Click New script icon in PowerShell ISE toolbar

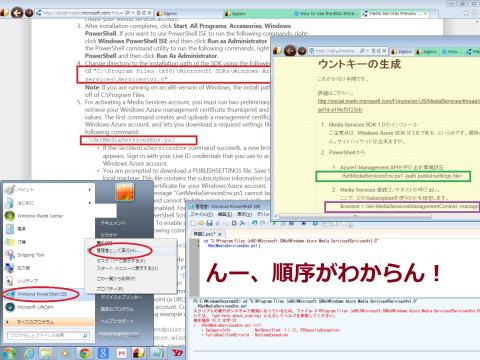click(193, 223)
